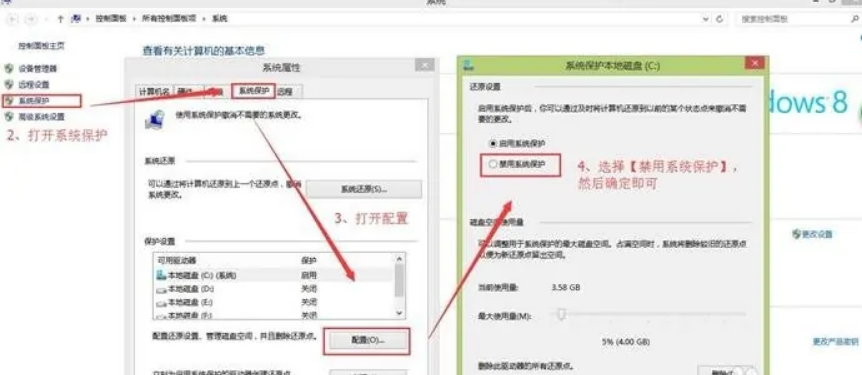
Task: Switch to the 计算机名 tab
Action: pos(154,91)
